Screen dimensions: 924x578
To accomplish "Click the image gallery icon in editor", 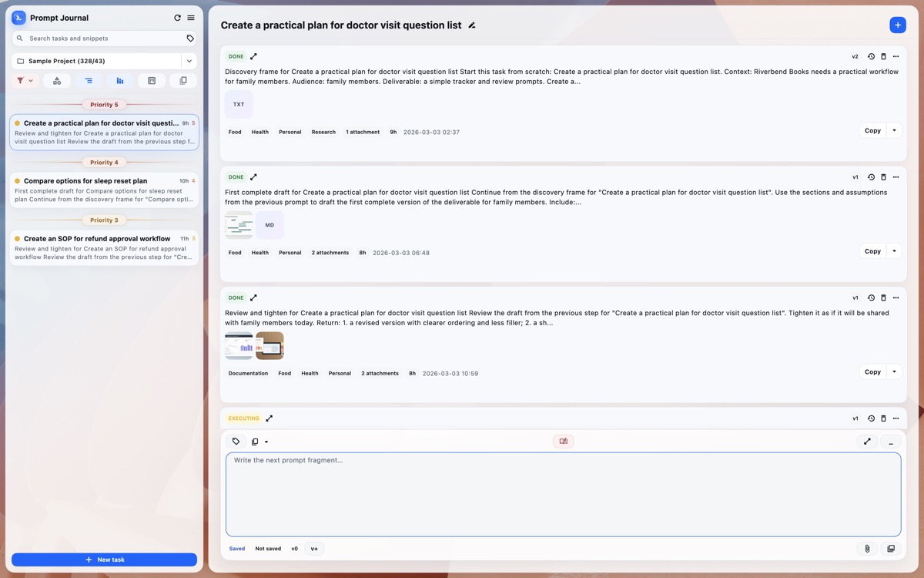I will (891, 549).
